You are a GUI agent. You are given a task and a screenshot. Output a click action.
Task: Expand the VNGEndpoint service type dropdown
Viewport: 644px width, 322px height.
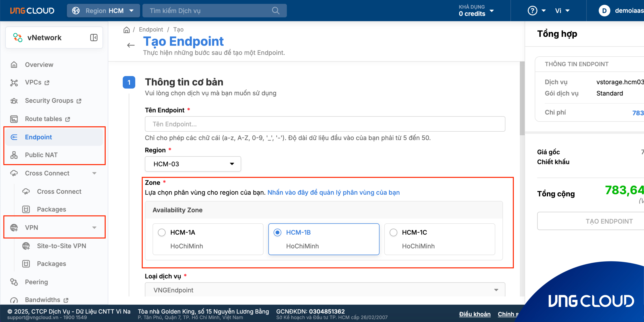325,290
